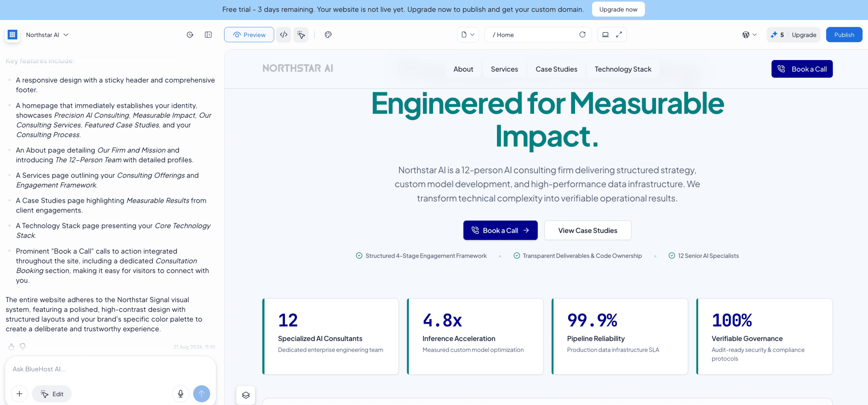This screenshot has height=405, width=868.
Task: Open the theme palette icon
Action: (x=328, y=35)
